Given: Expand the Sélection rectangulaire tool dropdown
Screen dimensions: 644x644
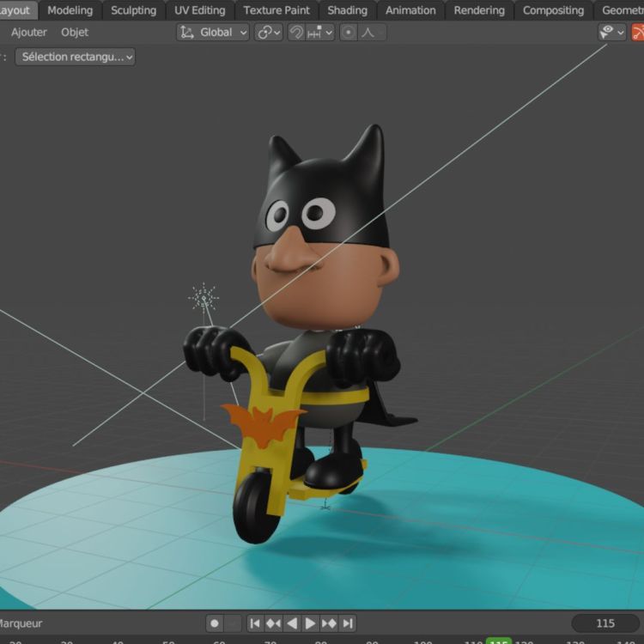Looking at the screenshot, I should click(x=76, y=57).
